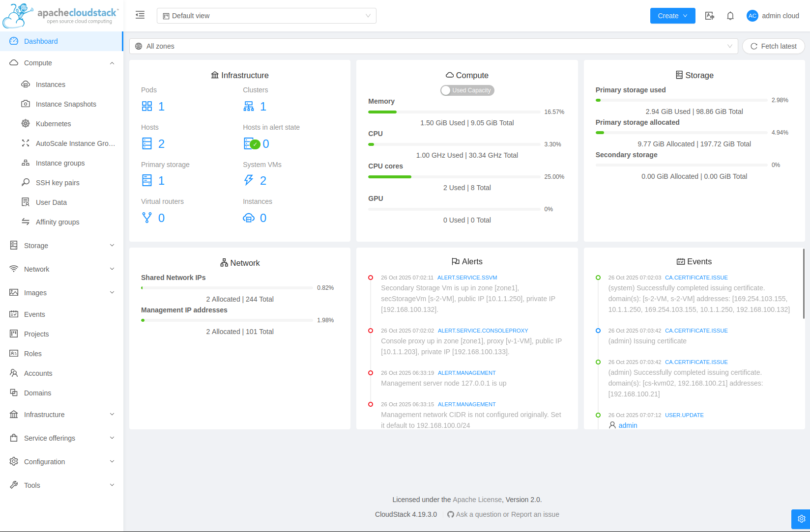Open the Instances section in the sidebar
The height and width of the screenshot is (532, 810).
point(50,84)
